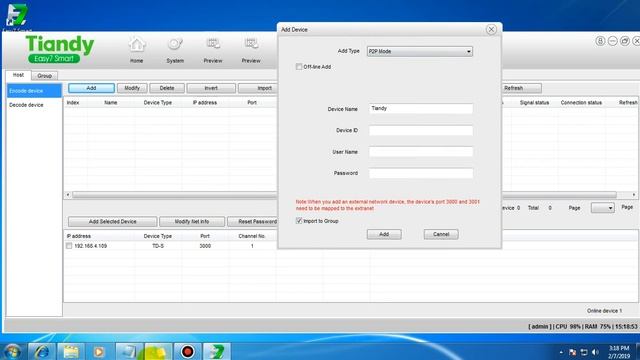
Task: Click the Modify Net Info button
Action: tap(192, 222)
